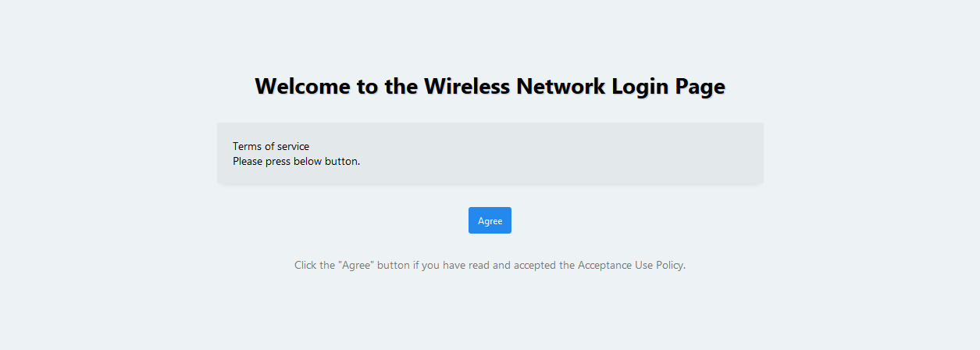Viewport: 980px width, 350px height.
Task: Click the word "Wireless" in the title
Action: pyautogui.click(x=467, y=86)
